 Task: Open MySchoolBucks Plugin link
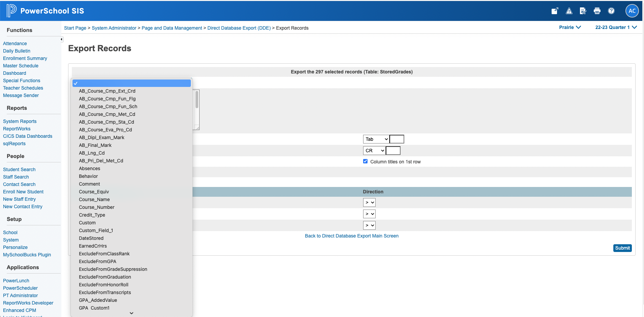(x=27, y=255)
